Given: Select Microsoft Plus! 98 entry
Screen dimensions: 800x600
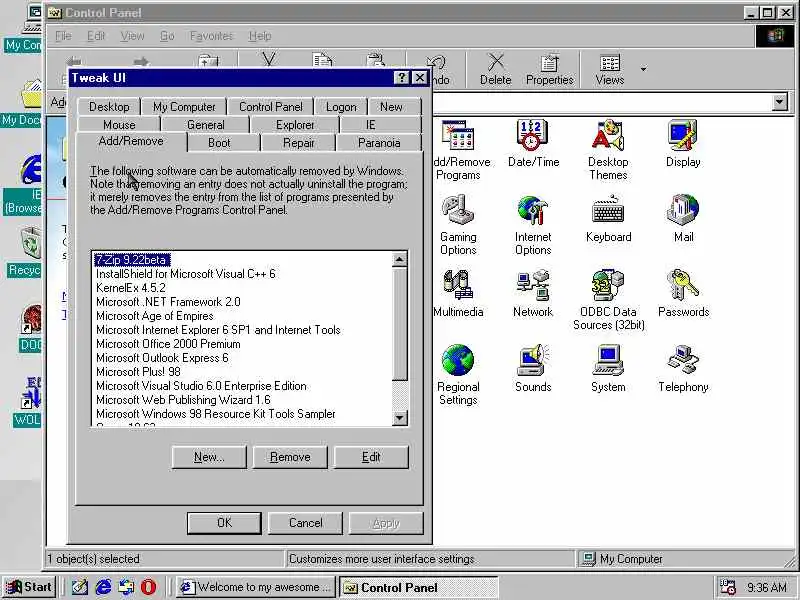Looking at the screenshot, I should tap(138, 372).
